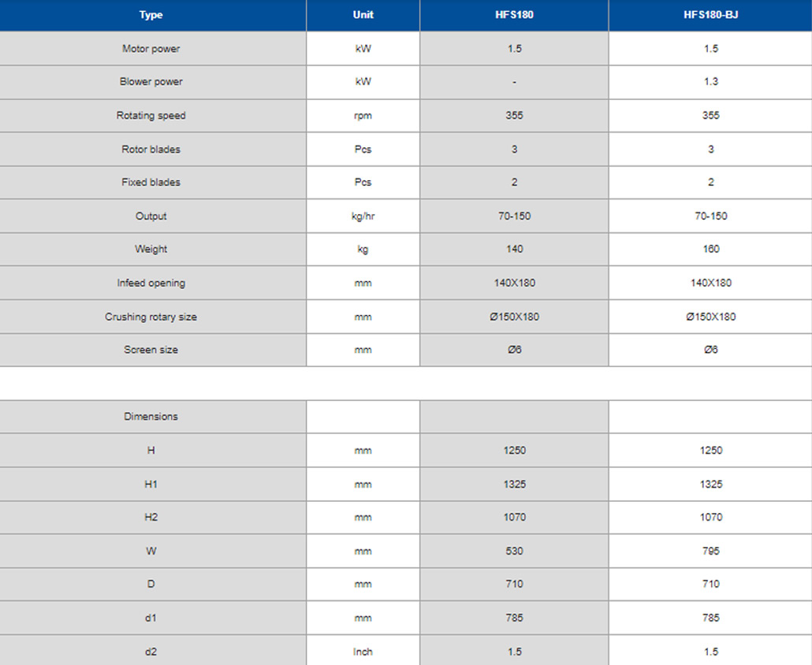The image size is (812, 665).
Task: Click HFS180 Output value 70-150
Action: [514, 216]
